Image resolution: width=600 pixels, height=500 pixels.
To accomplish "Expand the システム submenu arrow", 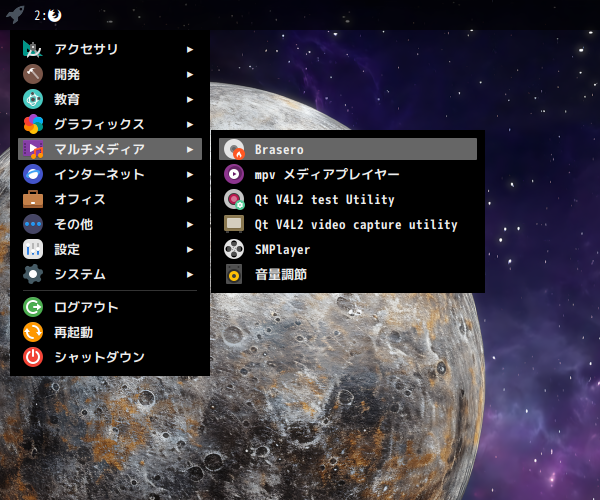I will click(x=190, y=274).
